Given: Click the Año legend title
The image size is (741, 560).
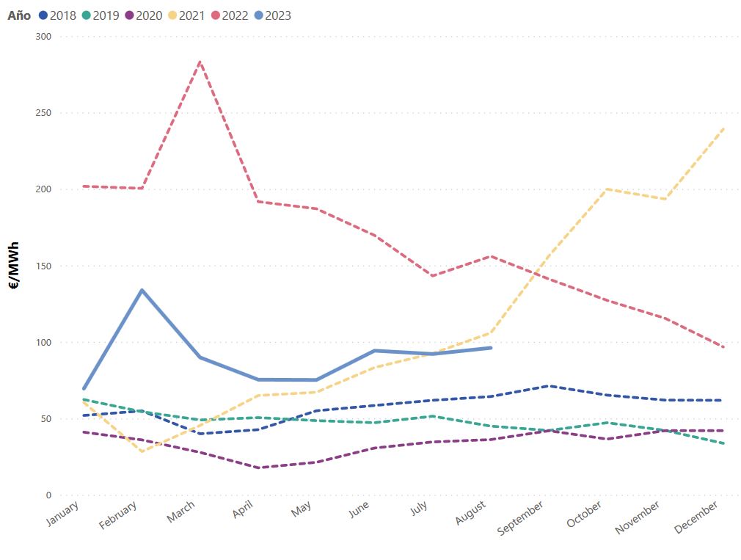Looking at the screenshot, I should [x=19, y=15].
